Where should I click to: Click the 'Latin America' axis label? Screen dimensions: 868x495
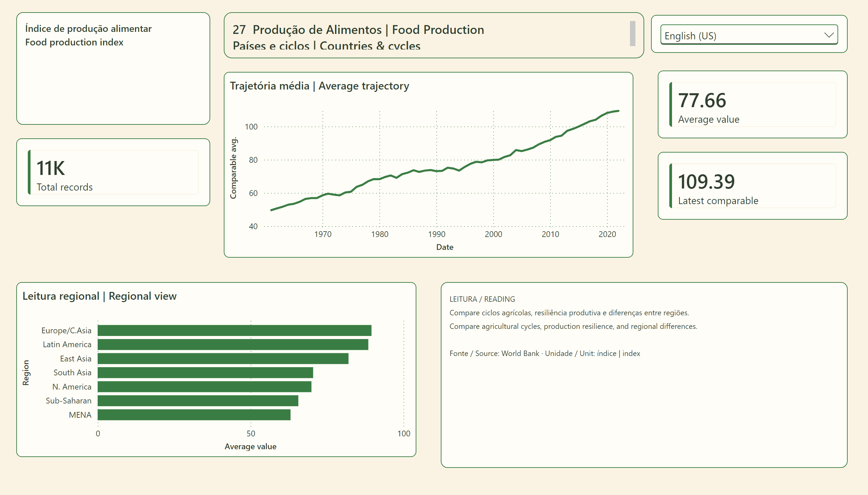tap(67, 344)
